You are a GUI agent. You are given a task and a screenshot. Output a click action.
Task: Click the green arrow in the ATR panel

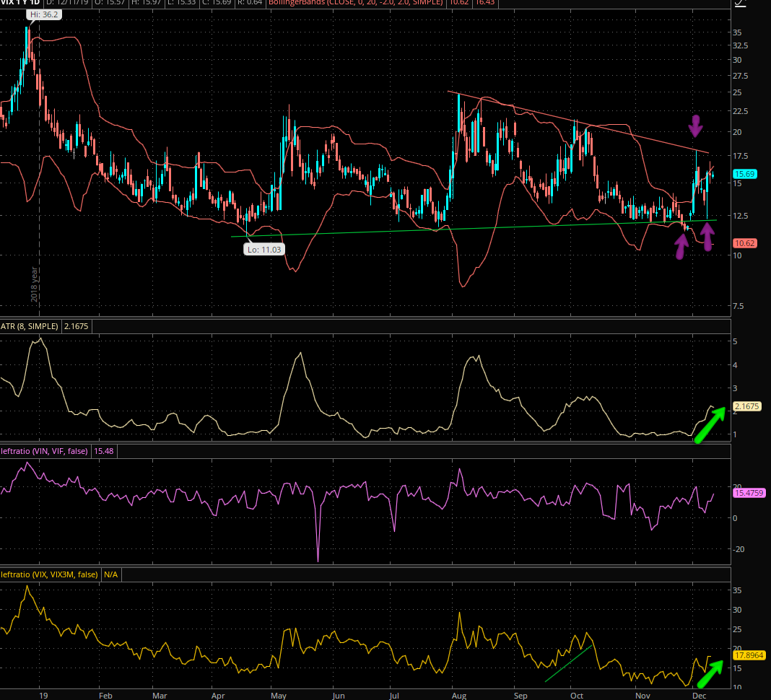(709, 425)
